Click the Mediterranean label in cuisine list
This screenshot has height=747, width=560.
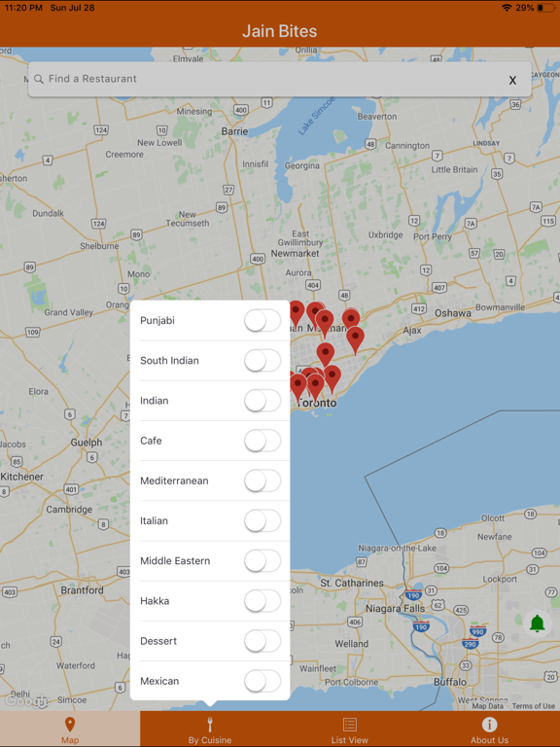point(174,480)
